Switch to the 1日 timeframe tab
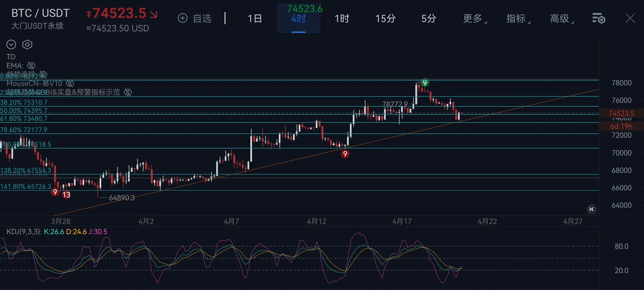The height and width of the screenshot is (290, 644). tap(255, 19)
